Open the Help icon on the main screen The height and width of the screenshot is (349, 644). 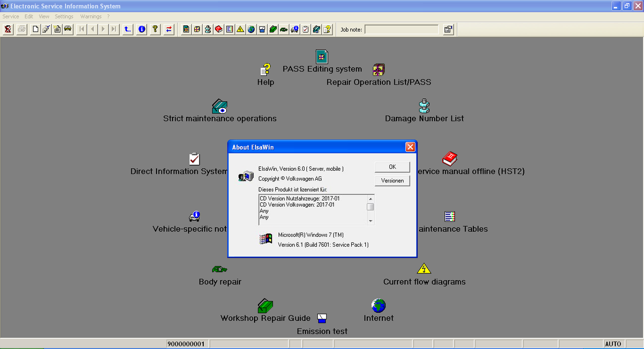(x=266, y=69)
